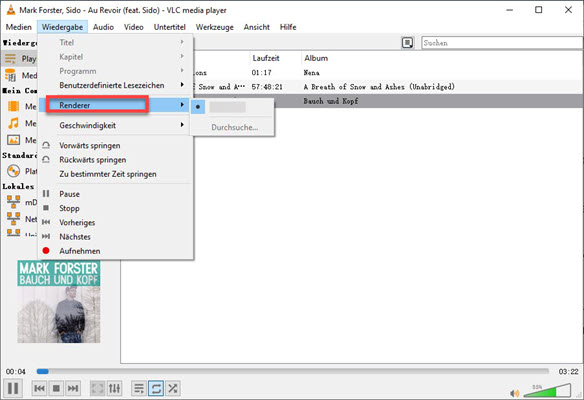
Task: Skip to next track in bottom controls
Action: 73,388
